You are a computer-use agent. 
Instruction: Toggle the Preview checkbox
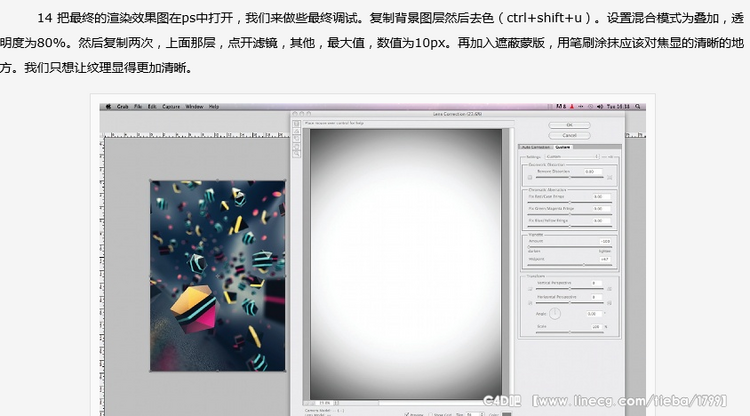[x=407, y=414]
